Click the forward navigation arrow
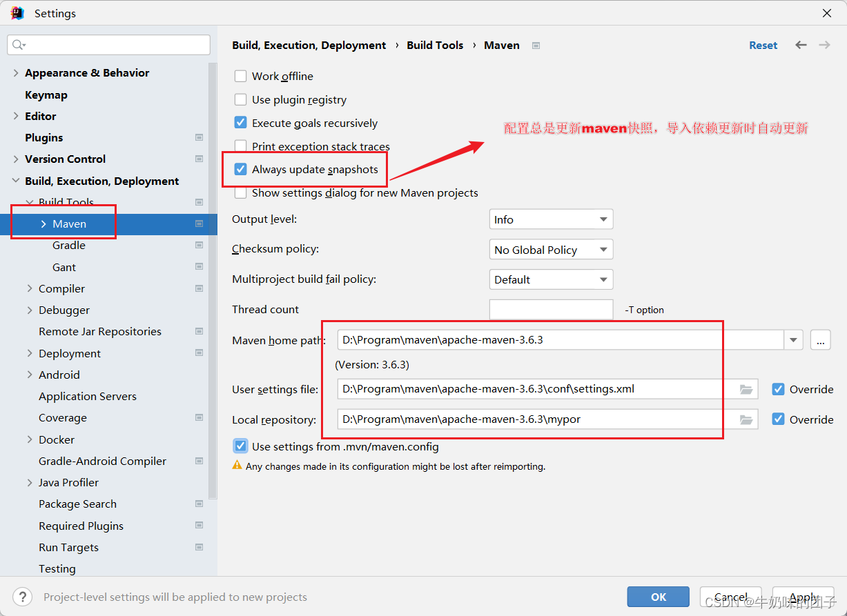Viewport: 847px width, 616px height. [x=824, y=45]
